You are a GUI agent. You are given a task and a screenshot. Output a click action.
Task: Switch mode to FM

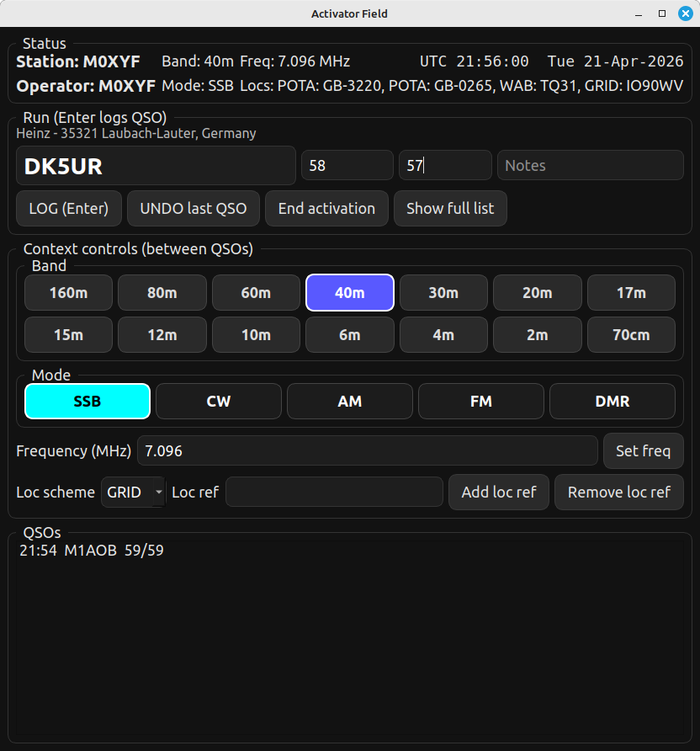[480, 402]
